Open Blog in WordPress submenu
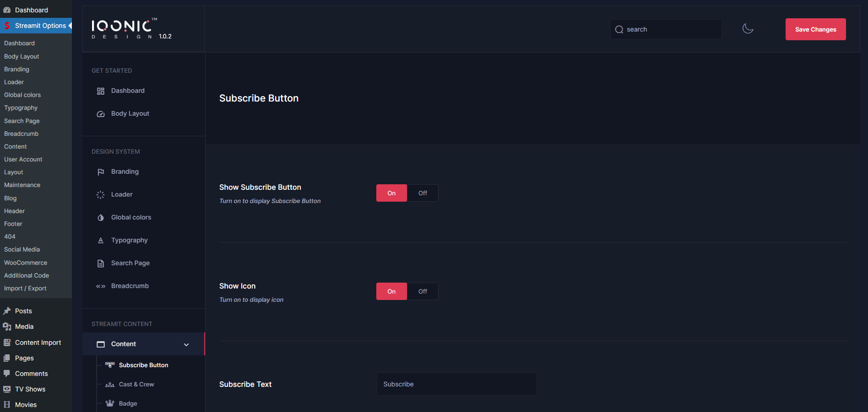The width and height of the screenshot is (868, 412). (x=10, y=198)
